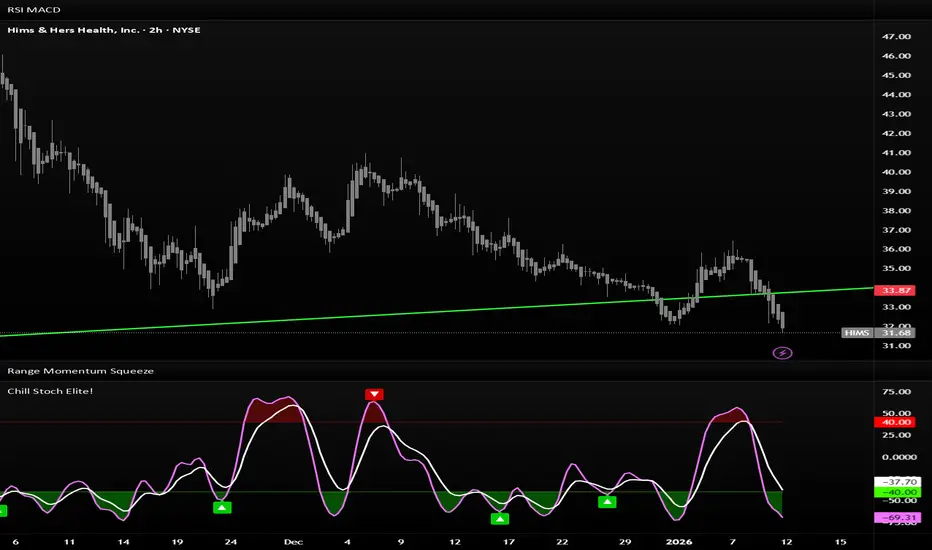Click the green buy arrow near 17
The image size is (932, 550).
point(499,518)
